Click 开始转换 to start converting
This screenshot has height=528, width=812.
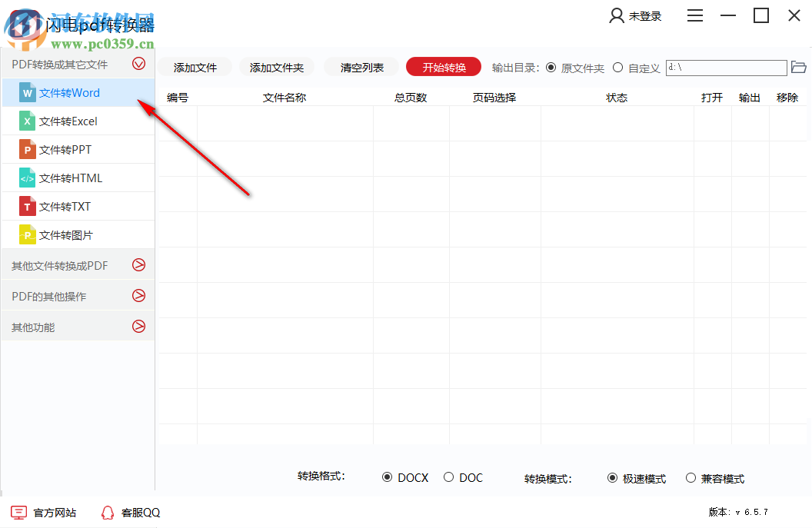coord(443,67)
